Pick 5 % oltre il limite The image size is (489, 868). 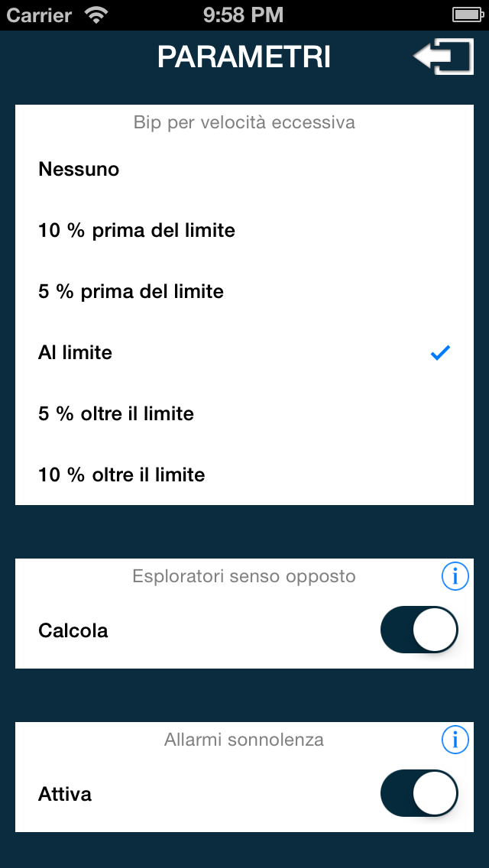click(x=116, y=414)
